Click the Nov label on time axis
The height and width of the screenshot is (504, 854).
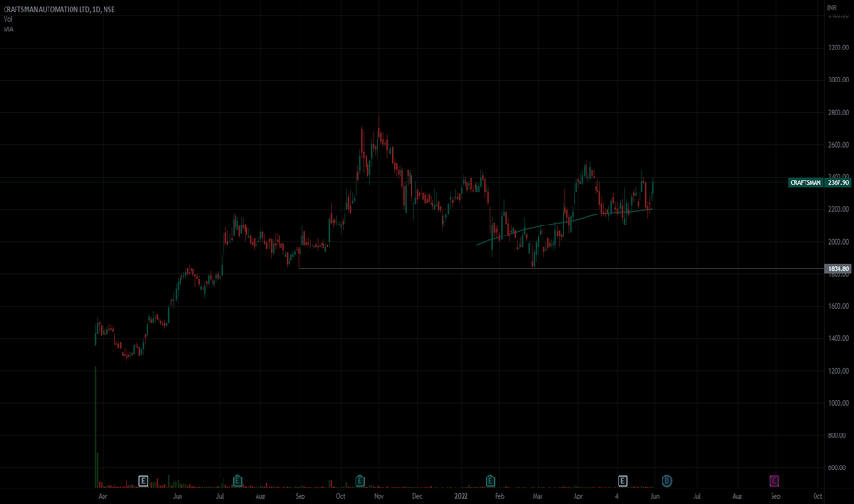coord(379,496)
